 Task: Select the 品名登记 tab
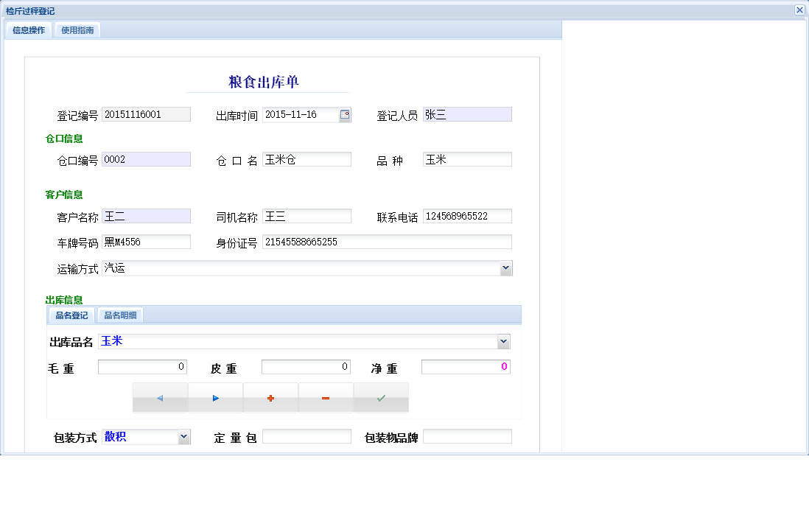tap(71, 314)
